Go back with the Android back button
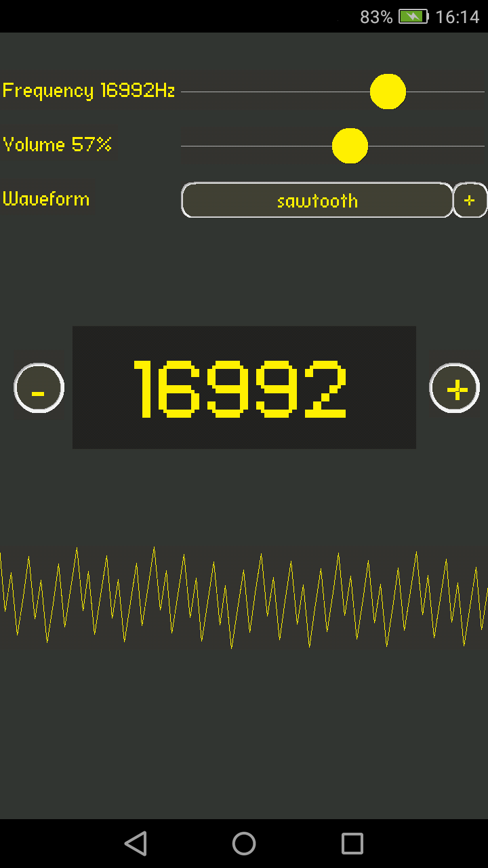The height and width of the screenshot is (868, 488). (136, 844)
